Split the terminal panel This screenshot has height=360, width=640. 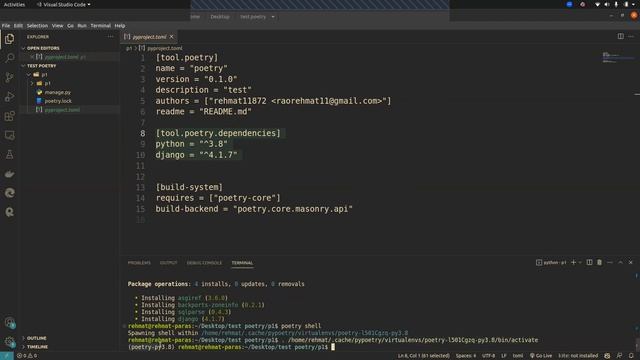tap(589, 262)
